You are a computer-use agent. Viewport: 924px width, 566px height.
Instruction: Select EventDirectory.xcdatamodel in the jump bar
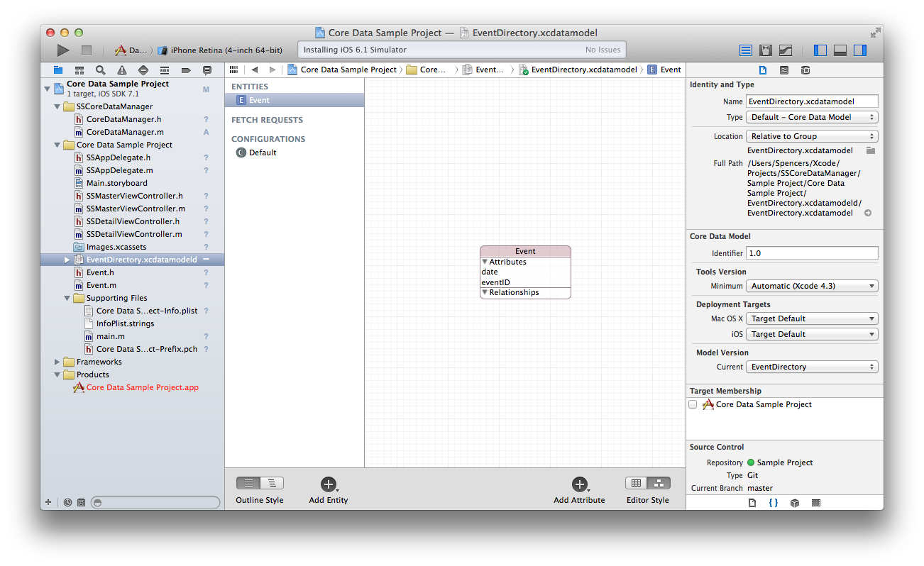tap(578, 70)
